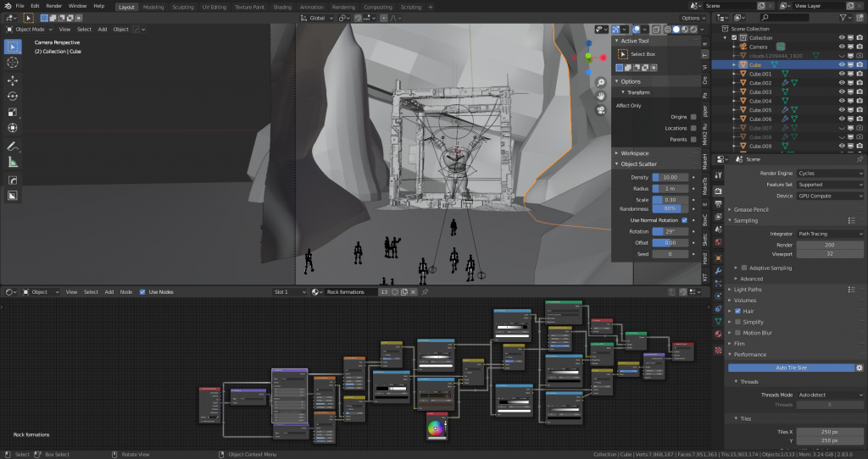Hide Cube.001 with its eye icon
The image size is (868, 459).
(842, 74)
